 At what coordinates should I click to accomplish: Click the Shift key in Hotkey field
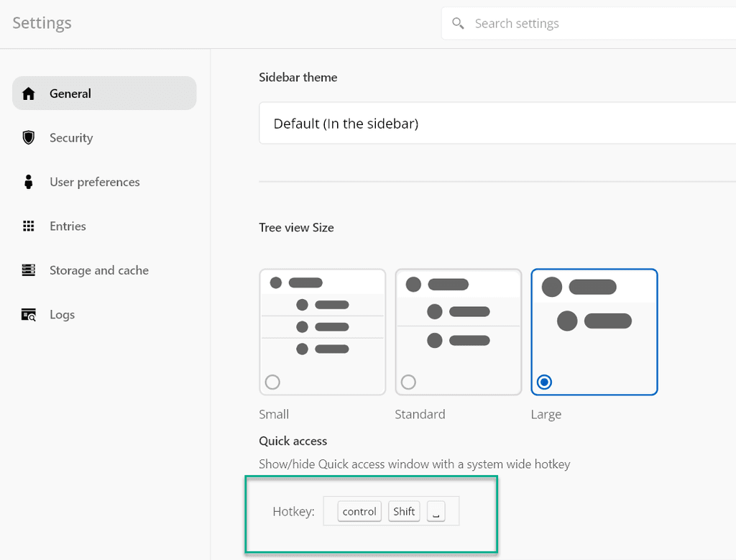404,511
